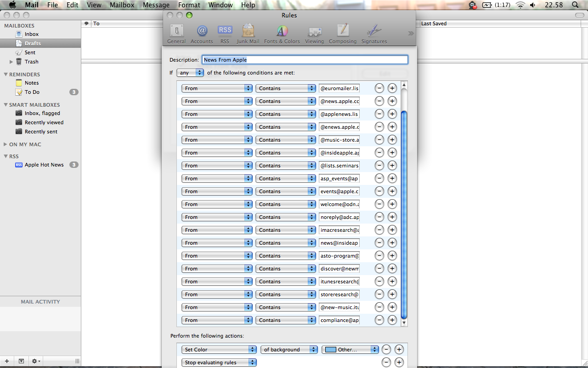Image resolution: width=588 pixels, height=368 pixels.
Task: Add a condition after @euromailer row
Action: pyautogui.click(x=392, y=88)
